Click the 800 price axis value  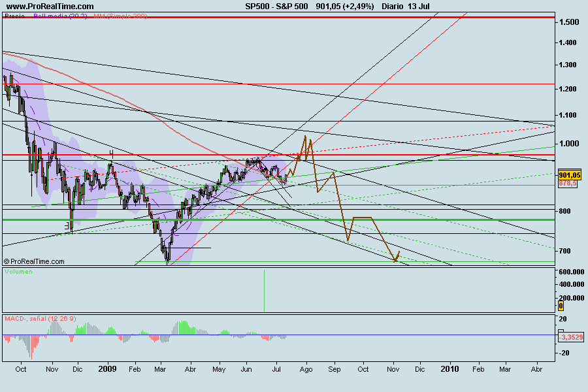tap(564, 211)
